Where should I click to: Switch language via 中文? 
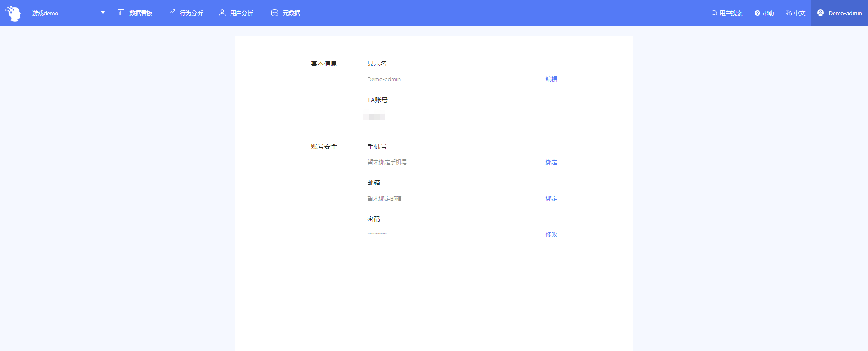tap(799, 13)
